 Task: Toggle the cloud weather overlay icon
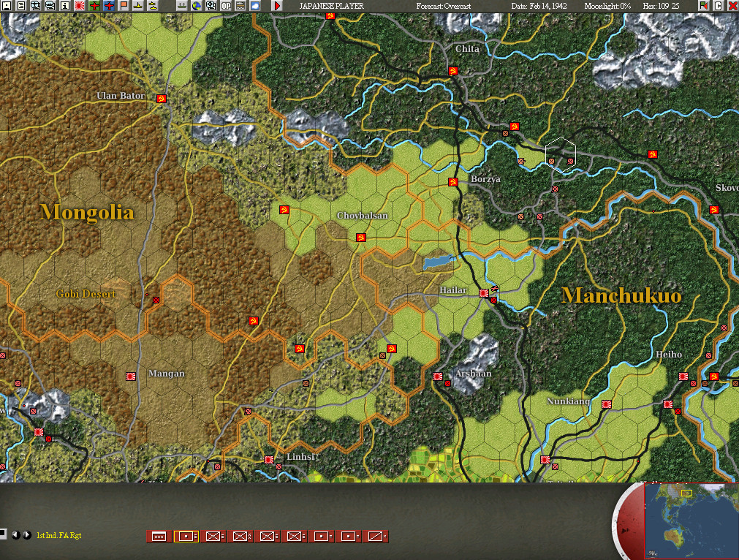(255, 6)
